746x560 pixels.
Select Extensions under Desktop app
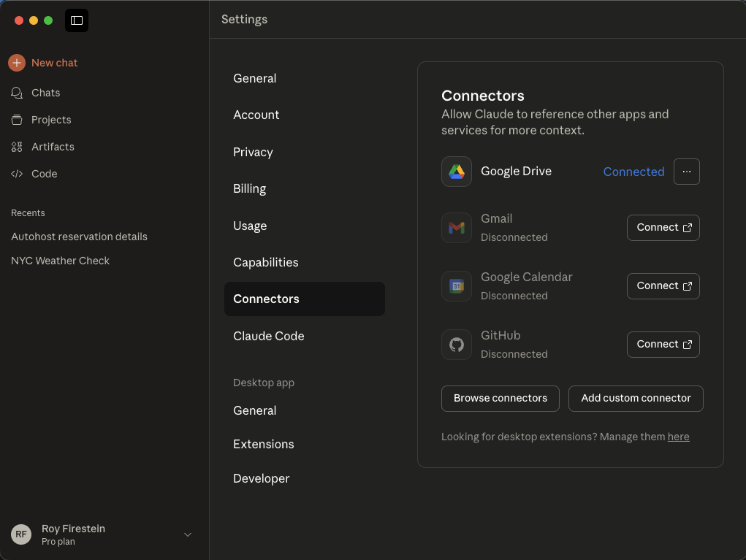264,444
